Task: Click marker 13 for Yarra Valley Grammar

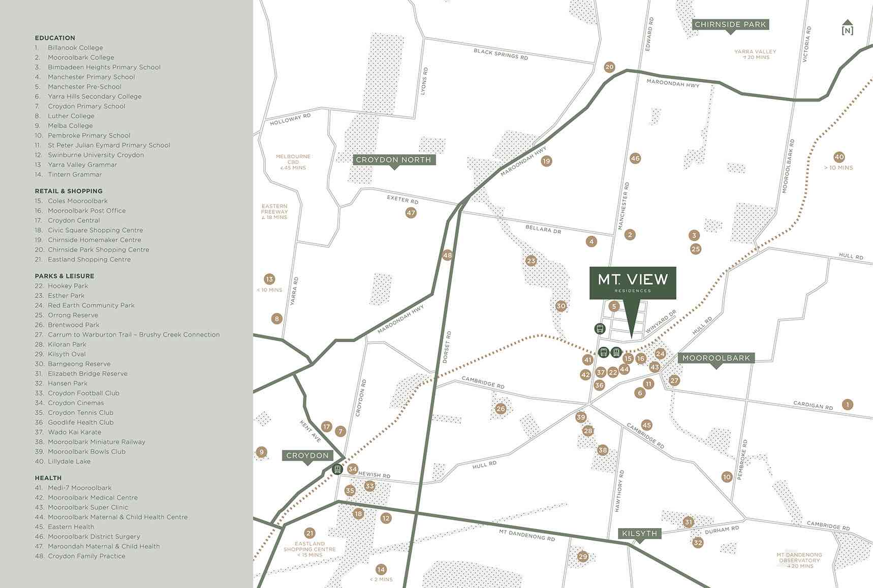Action: [269, 279]
